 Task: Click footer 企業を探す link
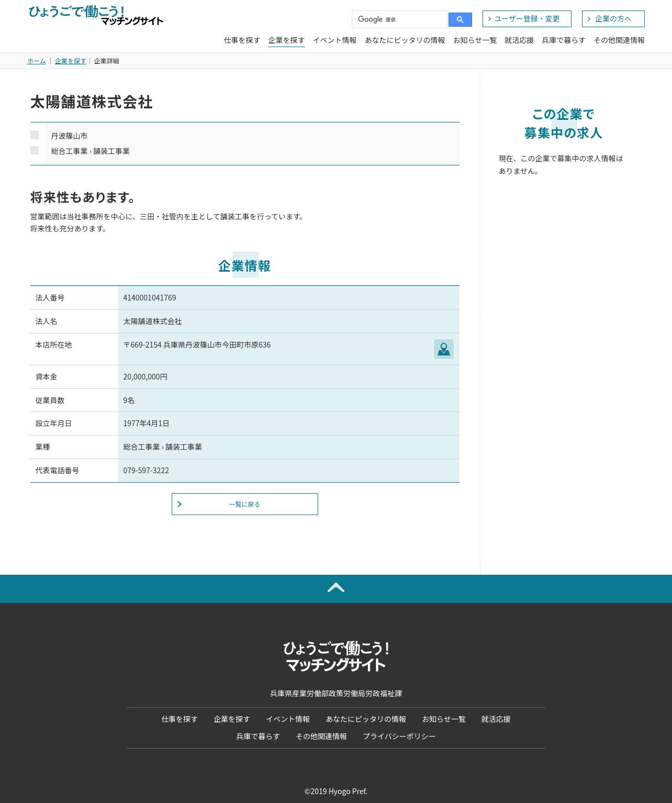point(232,719)
